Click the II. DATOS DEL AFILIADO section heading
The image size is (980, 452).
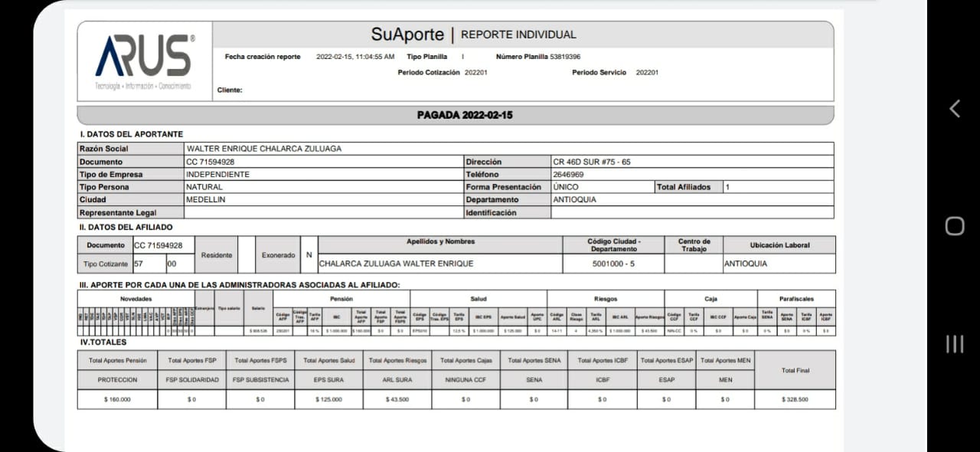tap(126, 227)
